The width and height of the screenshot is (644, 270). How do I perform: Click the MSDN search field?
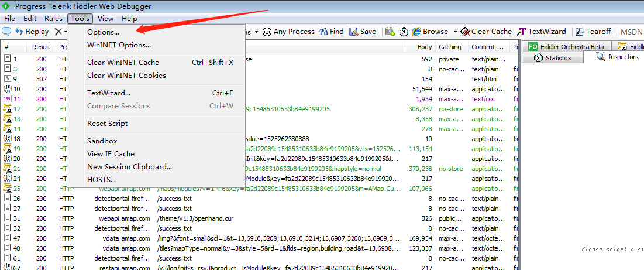(631, 32)
